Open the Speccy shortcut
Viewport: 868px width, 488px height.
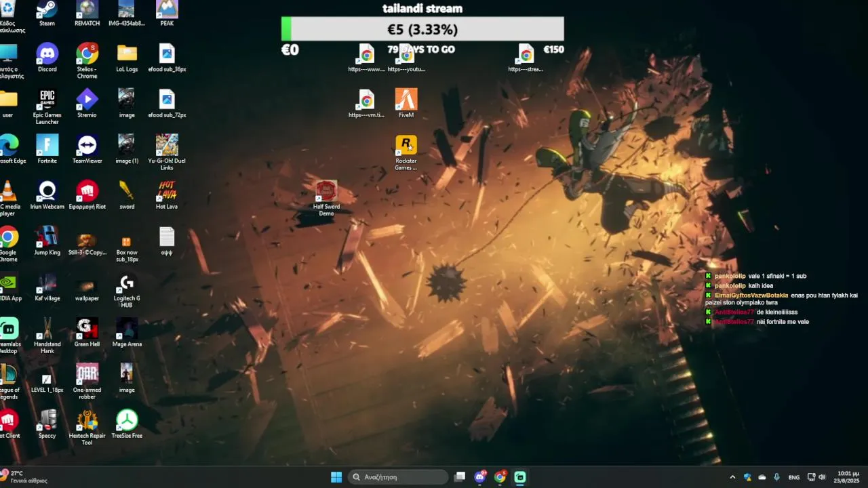pos(47,424)
